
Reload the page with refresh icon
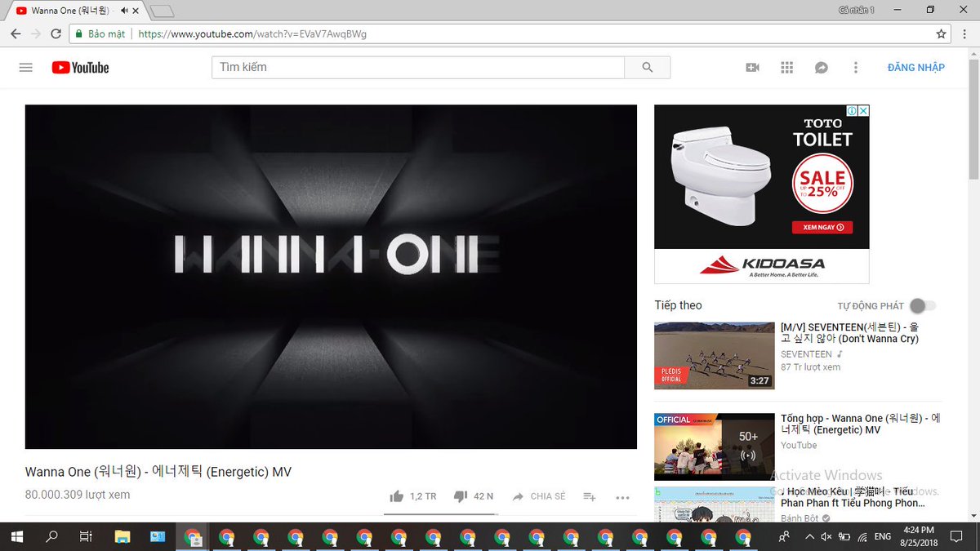tap(56, 34)
